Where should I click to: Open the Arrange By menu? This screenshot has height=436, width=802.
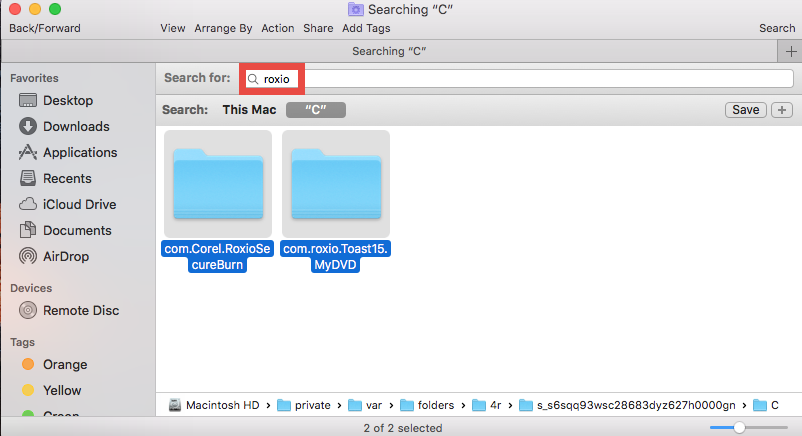[x=223, y=28]
